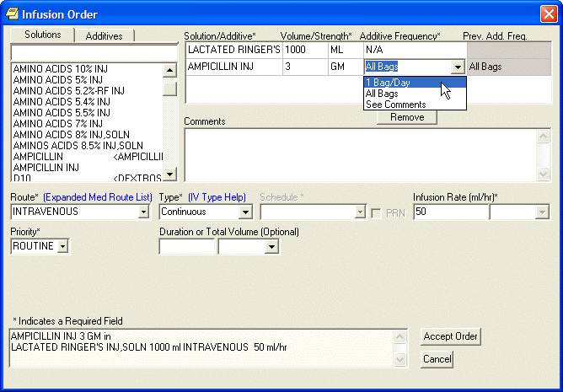Toggle the PRN checkbox
Image resolution: width=563 pixels, height=392 pixels.
[x=377, y=212]
